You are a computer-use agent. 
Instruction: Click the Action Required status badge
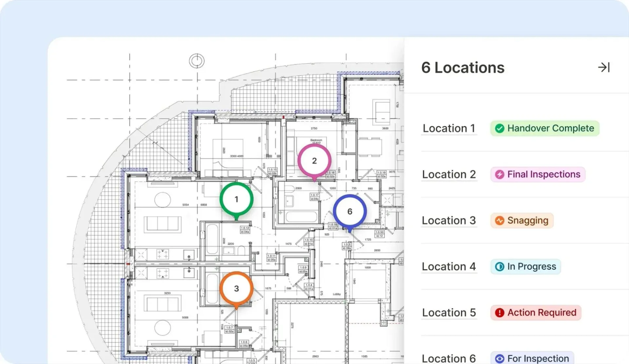tap(536, 313)
